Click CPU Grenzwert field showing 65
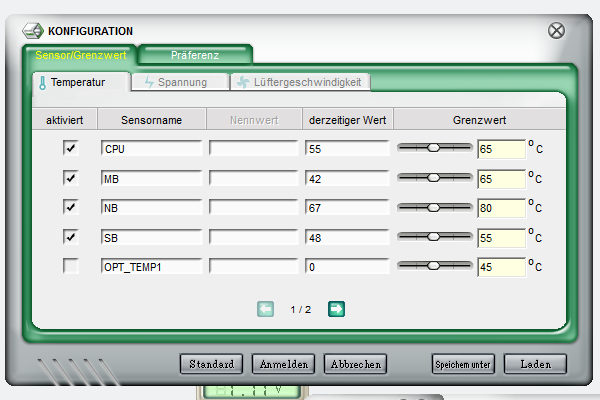Screen dimensions: 600x400 click(501, 149)
